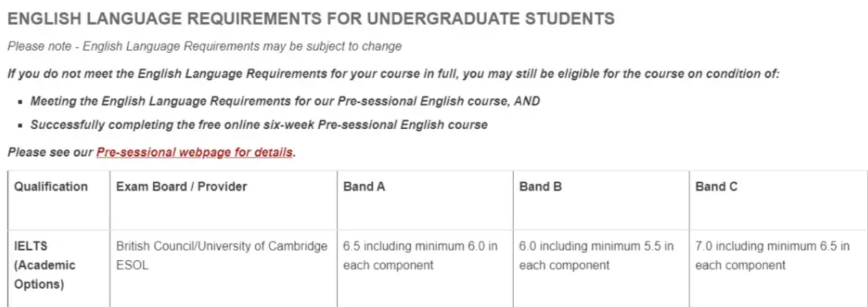Open the Pre-sessional webpage for details link

(x=195, y=152)
